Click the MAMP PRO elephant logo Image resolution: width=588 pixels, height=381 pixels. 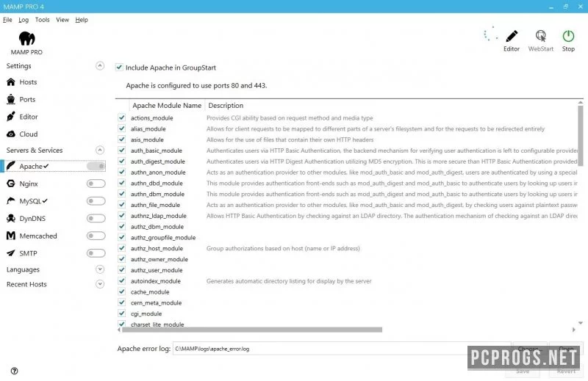click(x=26, y=39)
